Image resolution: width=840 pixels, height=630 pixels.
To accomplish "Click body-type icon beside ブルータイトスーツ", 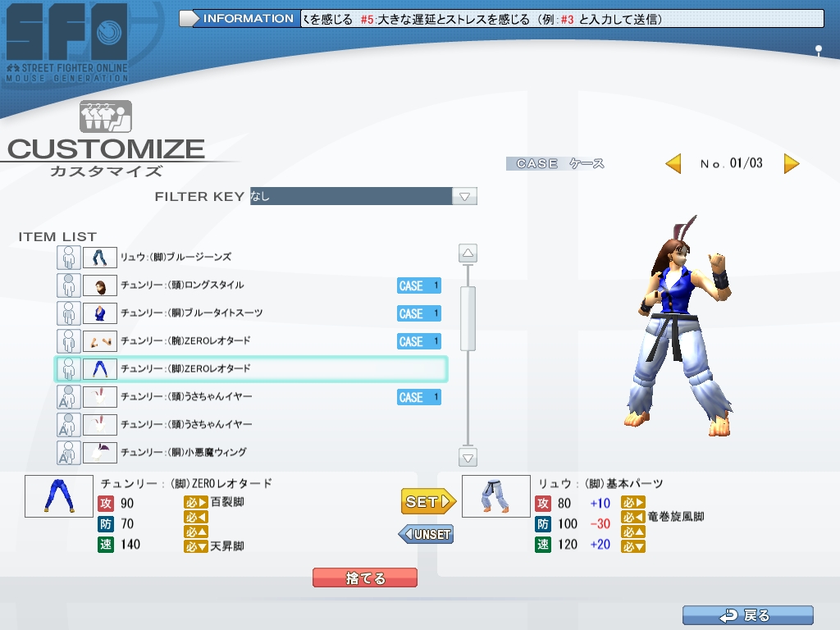I will coord(69,313).
